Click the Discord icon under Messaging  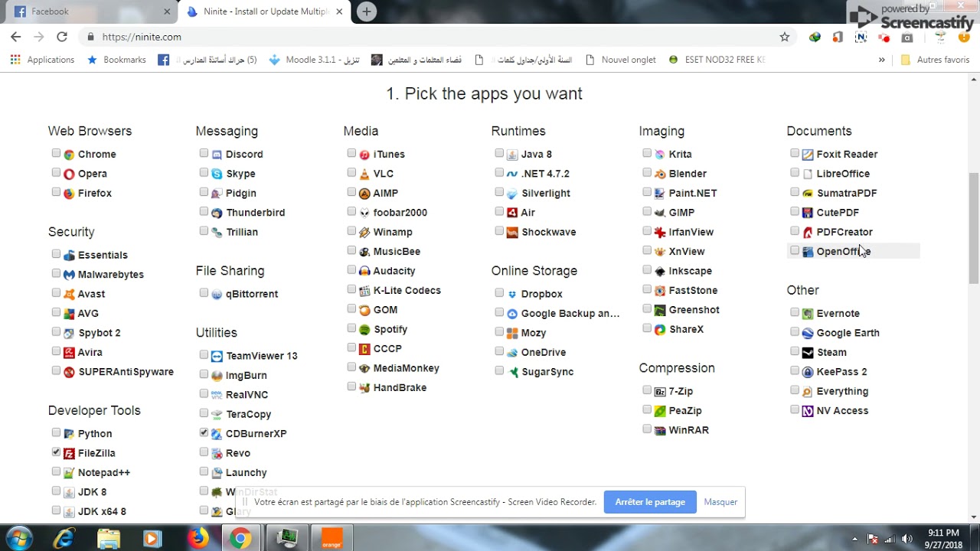217,155
